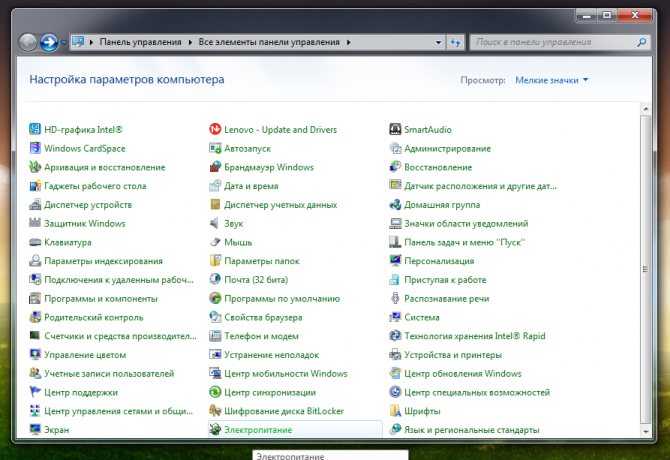Open Почта (32 бита) link
The image size is (670, 460).
[256, 280]
